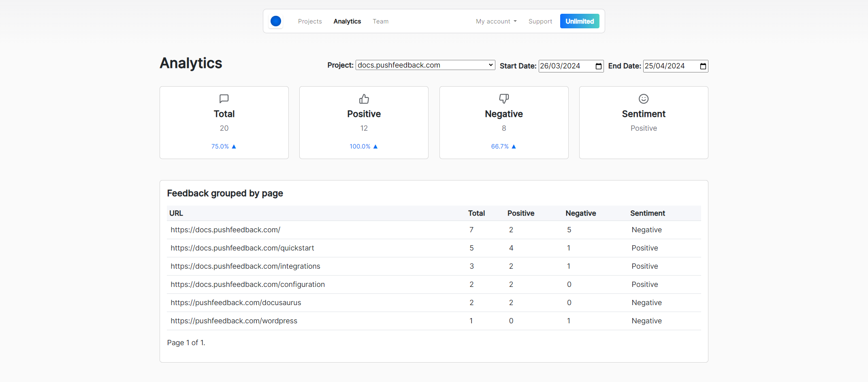This screenshot has width=868, height=382.
Task: Click negative count 5 in root URL row
Action: (x=569, y=230)
